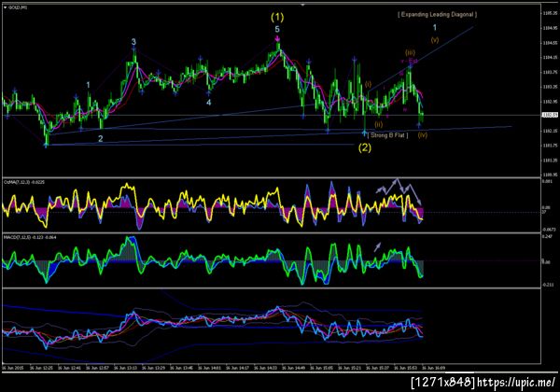Select the yellow (2) wave label
This screenshot has width=560, height=392.
click(365, 147)
